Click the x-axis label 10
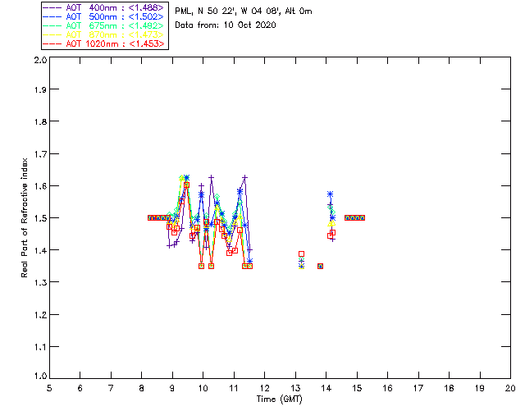 pyautogui.click(x=203, y=388)
